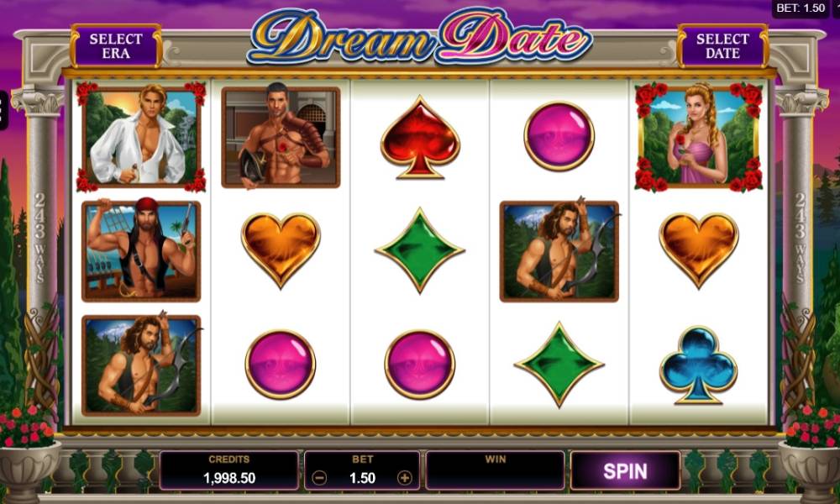Click the pirate with red bandana symbol

pyautogui.click(x=141, y=251)
